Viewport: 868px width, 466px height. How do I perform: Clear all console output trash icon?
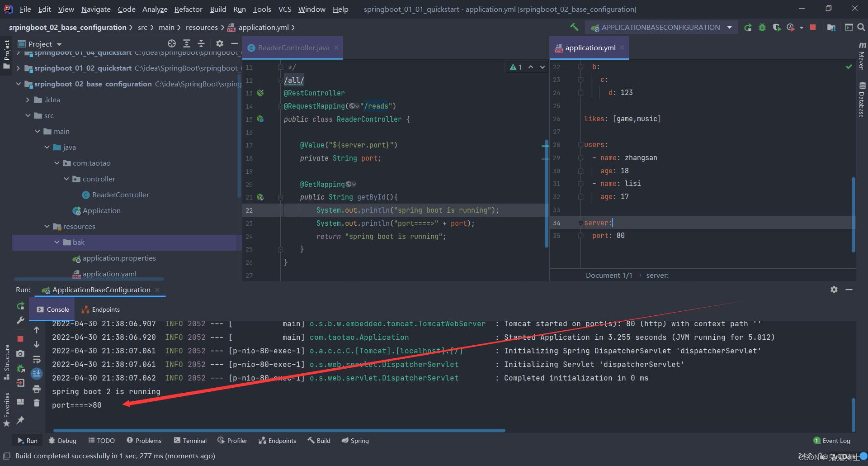click(37, 403)
